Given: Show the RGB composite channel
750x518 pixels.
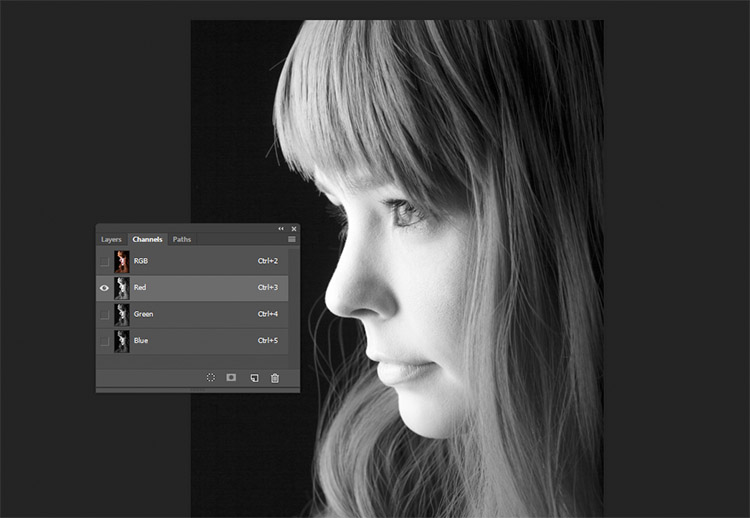Looking at the screenshot, I should click(x=104, y=262).
